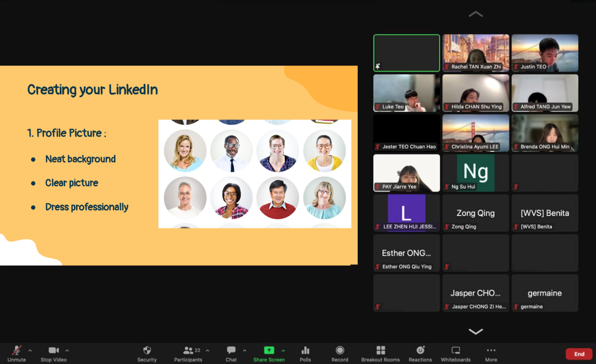Open the Chat bubble icon
This screenshot has width=596, height=364.
(231, 350)
